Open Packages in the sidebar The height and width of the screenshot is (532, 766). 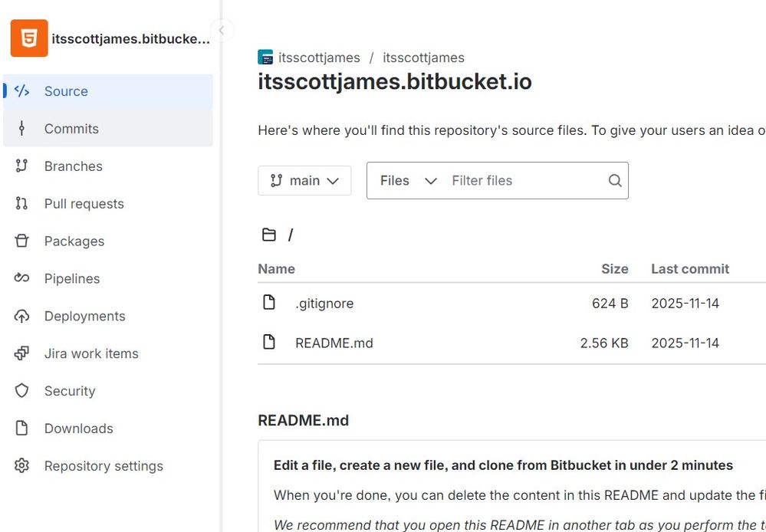pyautogui.click(x=108, y=241)
